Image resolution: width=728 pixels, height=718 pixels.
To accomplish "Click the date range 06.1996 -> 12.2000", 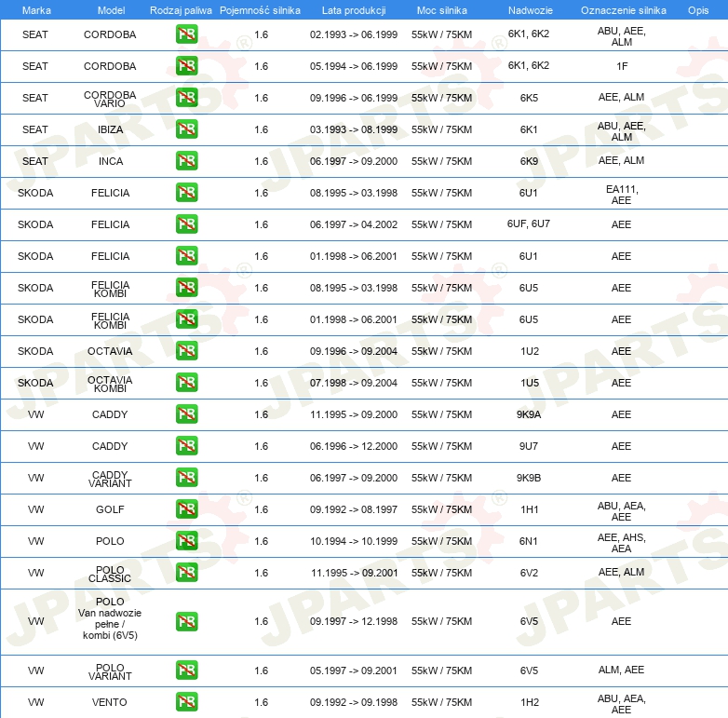I will click(354, 446).
